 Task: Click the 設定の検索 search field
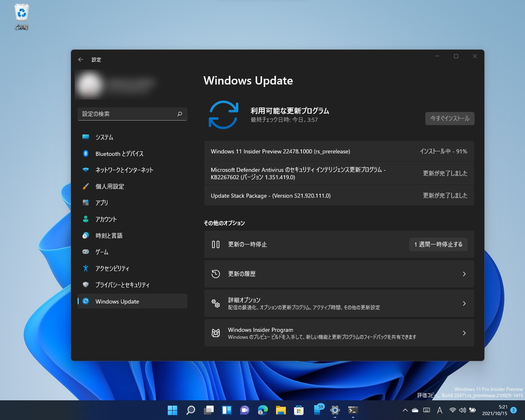(x=132, y=114)
